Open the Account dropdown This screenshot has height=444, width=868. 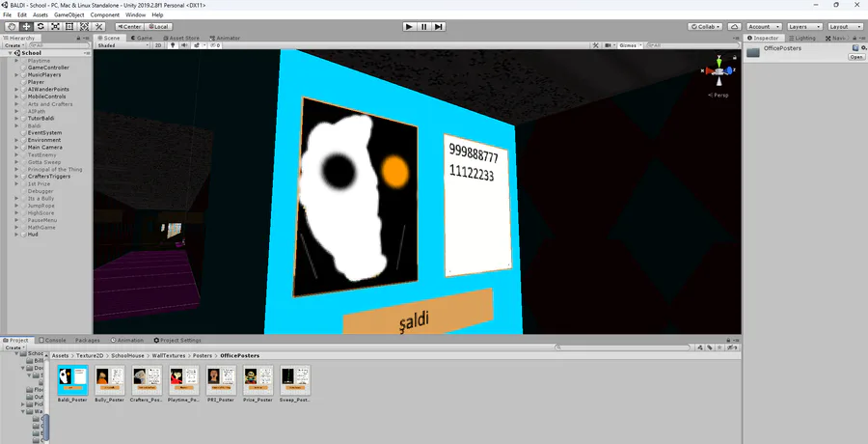[x=764, y=27]
